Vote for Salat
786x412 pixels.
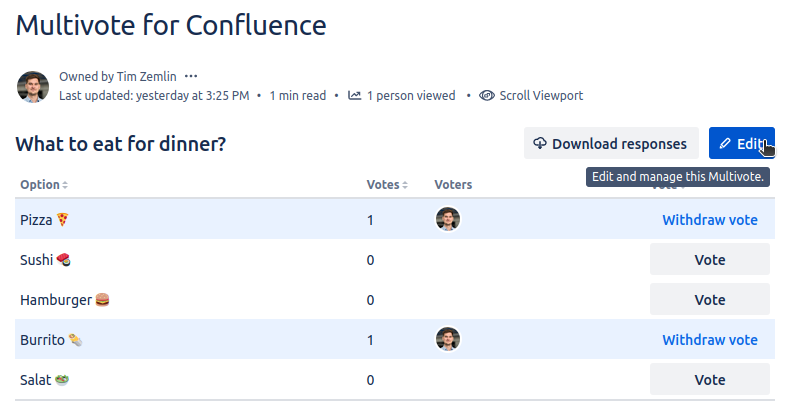tap(709, 380)
